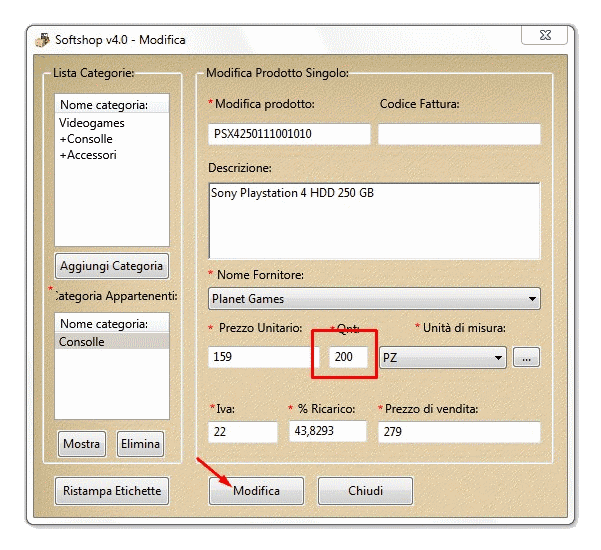The width and height of the screenshot is (601, 550).
Task: Open the Nome Fornitore dropdown
Action: click(x=374, y=298)
